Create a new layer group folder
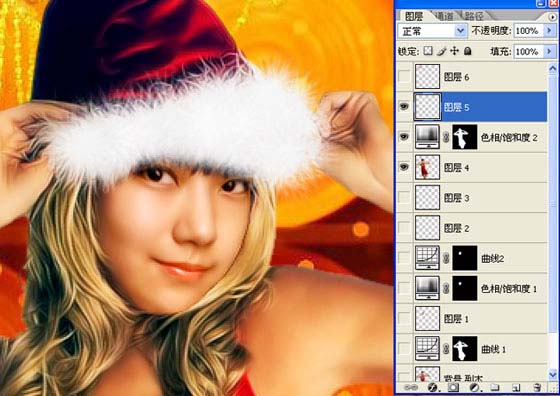560x396 pixels. click(x=495, y=387)
